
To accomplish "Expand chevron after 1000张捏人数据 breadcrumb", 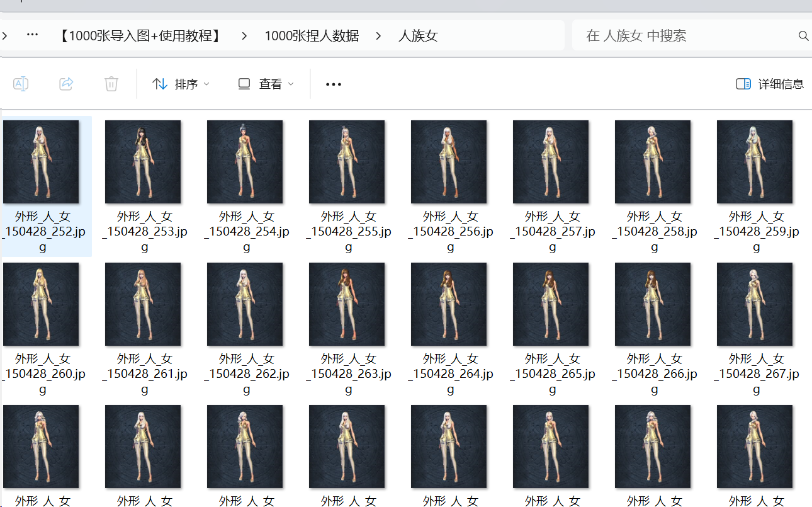I will (x=378, y=36).
